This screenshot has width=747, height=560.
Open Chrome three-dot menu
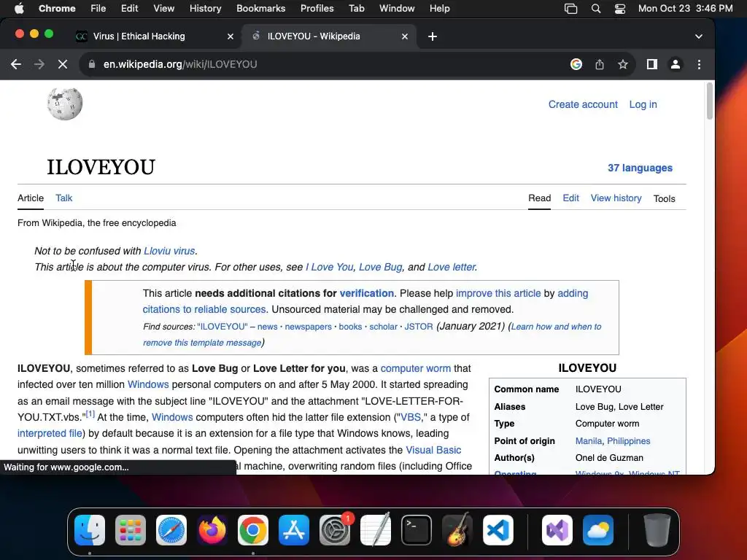pos(699,64)
